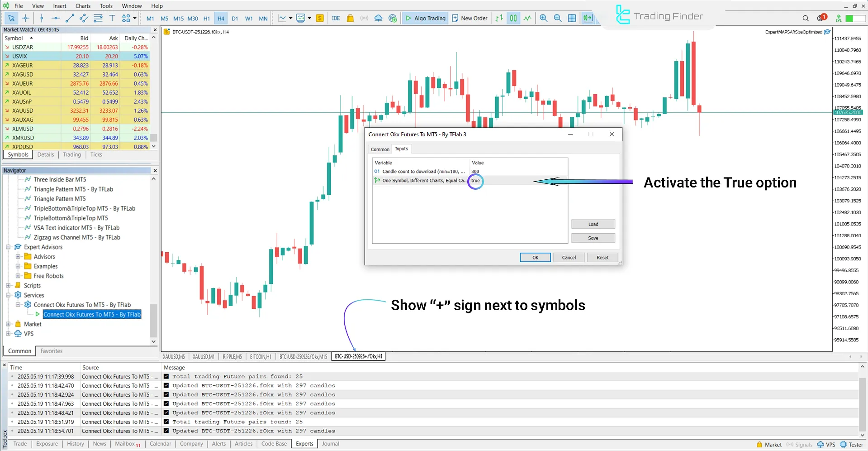
Task: Switch to the Common tab in dialog
Action: (379, 149)
